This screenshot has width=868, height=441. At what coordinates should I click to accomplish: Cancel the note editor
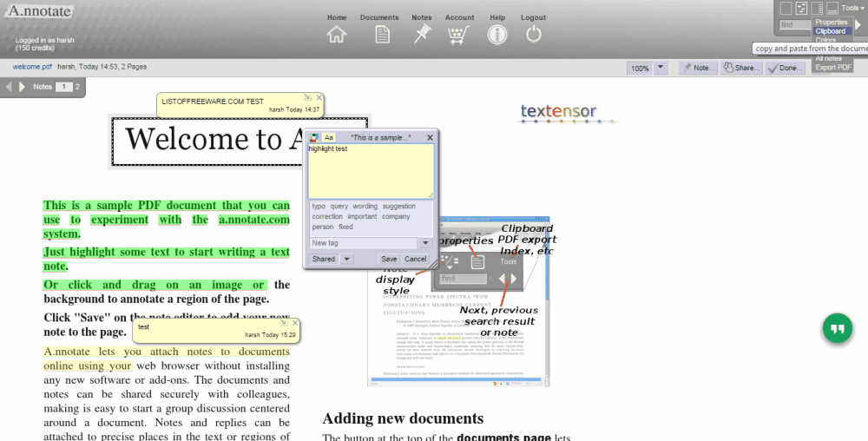point(415,259)
